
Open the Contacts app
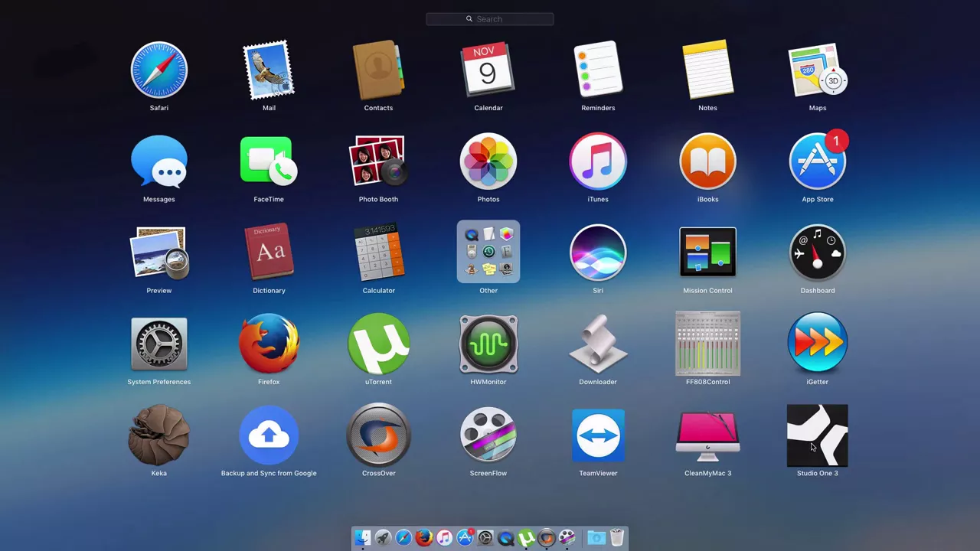(x=378, y=70)
